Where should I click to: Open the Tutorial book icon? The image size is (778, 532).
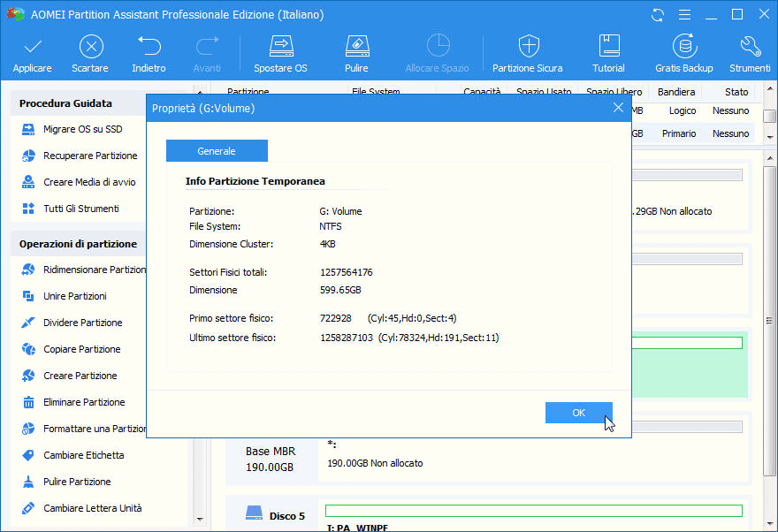pyautogui.click(x=608, y=47)
